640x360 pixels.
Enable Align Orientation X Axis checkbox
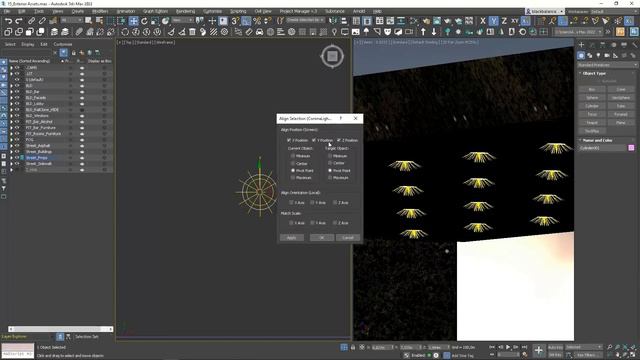[291, 202]
